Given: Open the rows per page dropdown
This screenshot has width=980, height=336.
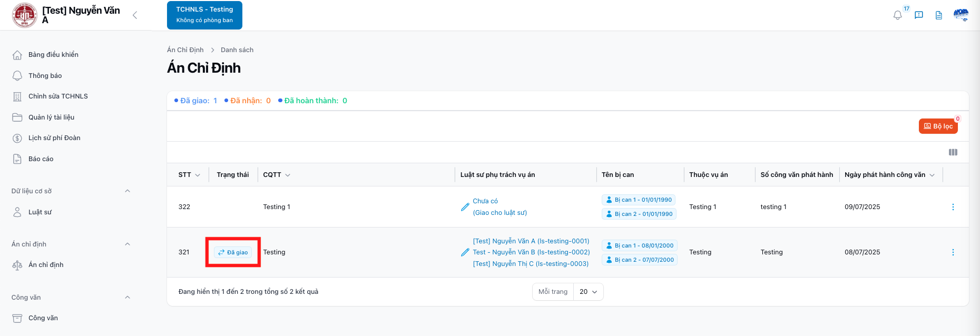Looking at the screenshot, I should coord(588,292).
